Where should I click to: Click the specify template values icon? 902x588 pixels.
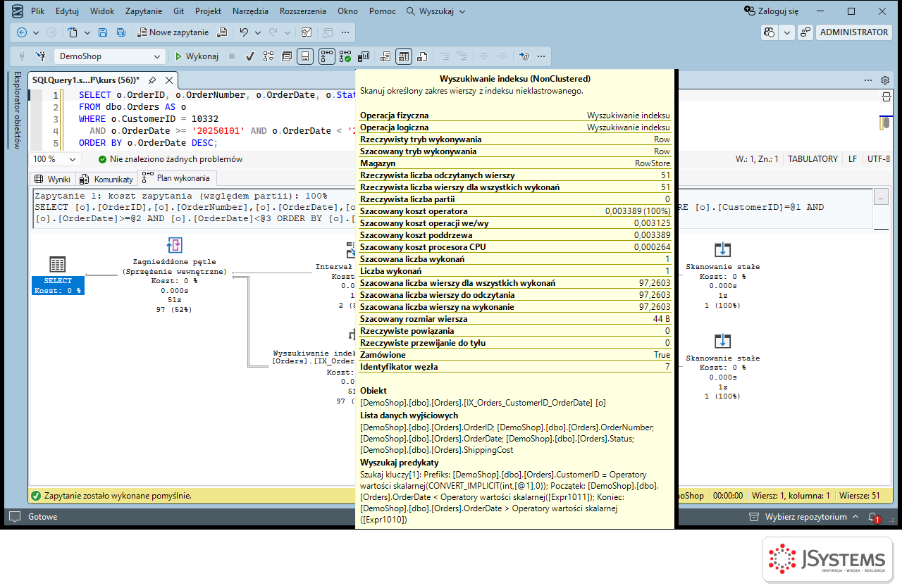pyautogui.click(x=524, y=56)
